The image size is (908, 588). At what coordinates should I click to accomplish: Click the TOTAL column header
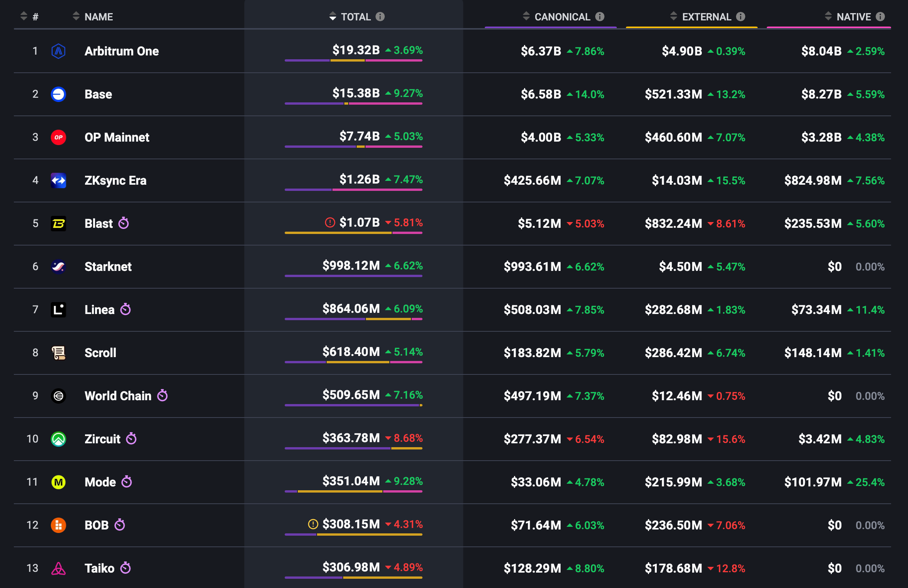coord(356,17)
